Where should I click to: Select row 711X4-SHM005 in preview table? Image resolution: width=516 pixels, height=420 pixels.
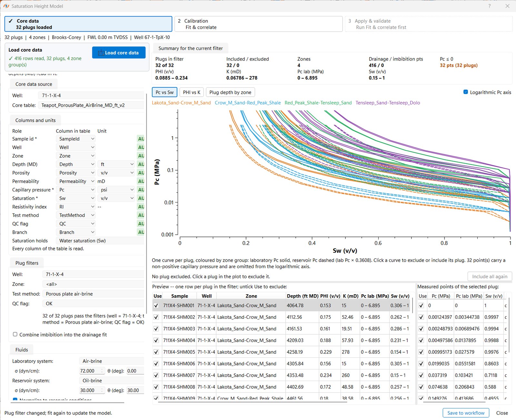point(281,352)
